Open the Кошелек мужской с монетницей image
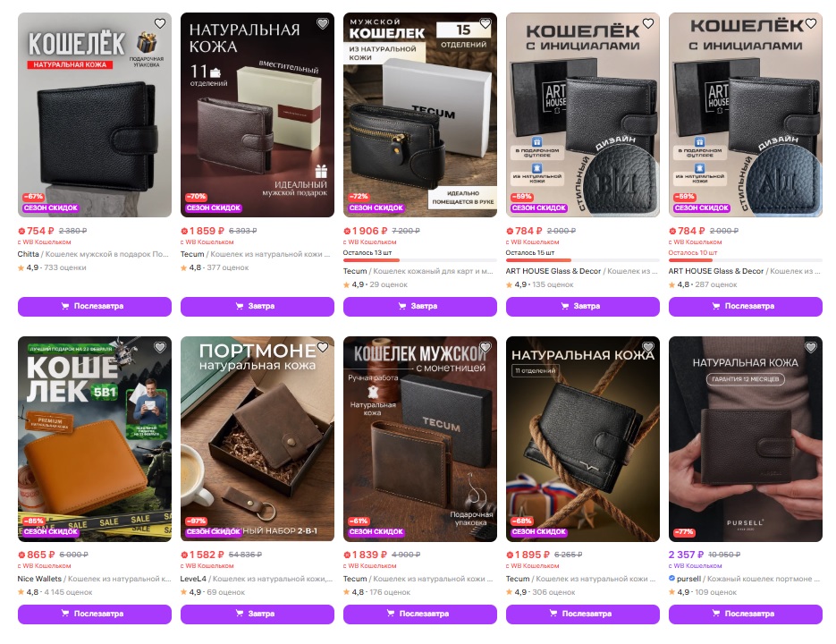This screenshot has width=836, height=644. coord(420,438)
